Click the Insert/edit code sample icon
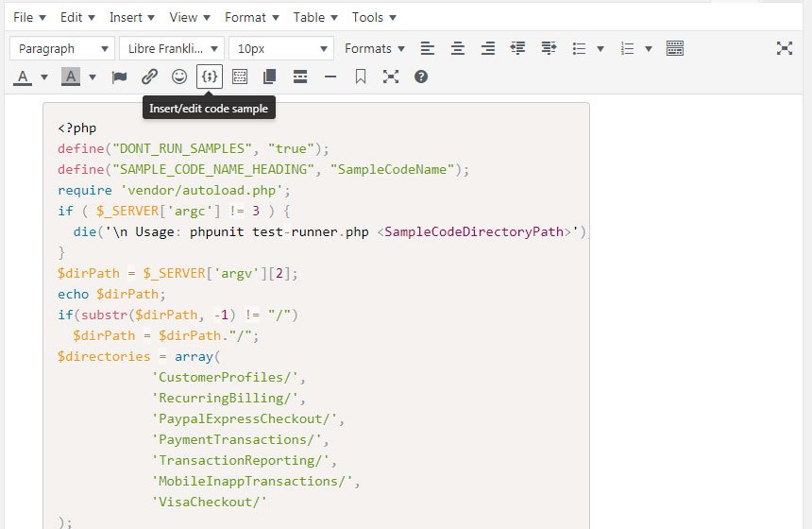 click(210, 77)
